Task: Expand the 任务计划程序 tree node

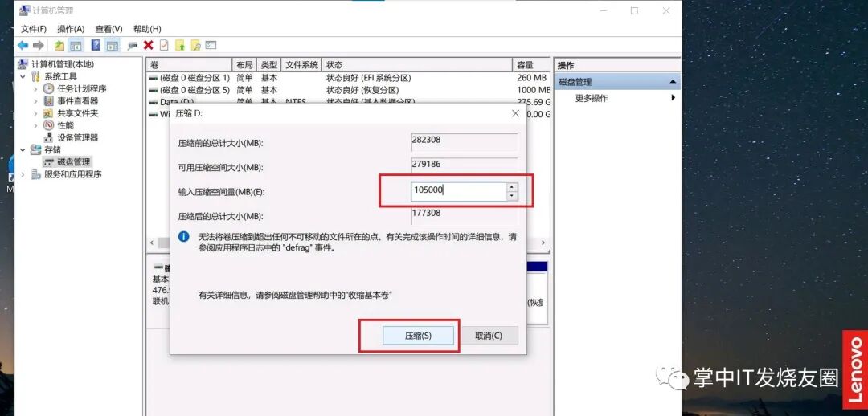Action: [35, 88]
